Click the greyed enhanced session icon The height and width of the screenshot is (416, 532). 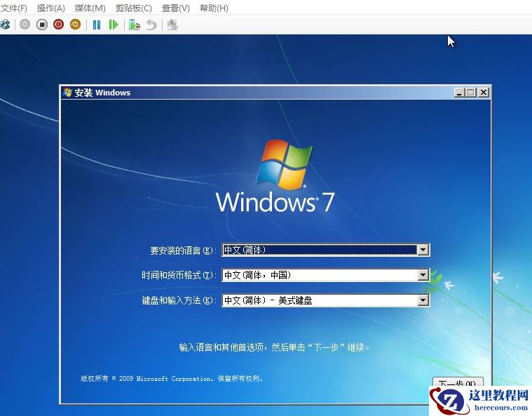[172, 25]
